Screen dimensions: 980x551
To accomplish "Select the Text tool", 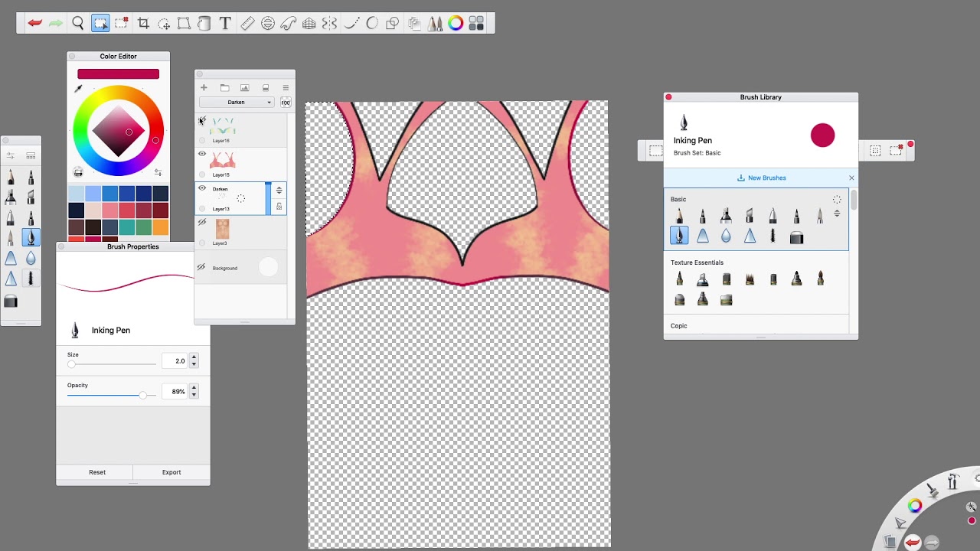I will pos(225,24).
